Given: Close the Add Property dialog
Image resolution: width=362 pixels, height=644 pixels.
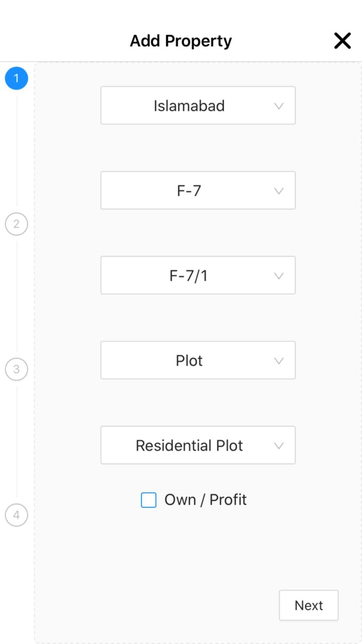Looking at the screenshot, I should [342, 40].
